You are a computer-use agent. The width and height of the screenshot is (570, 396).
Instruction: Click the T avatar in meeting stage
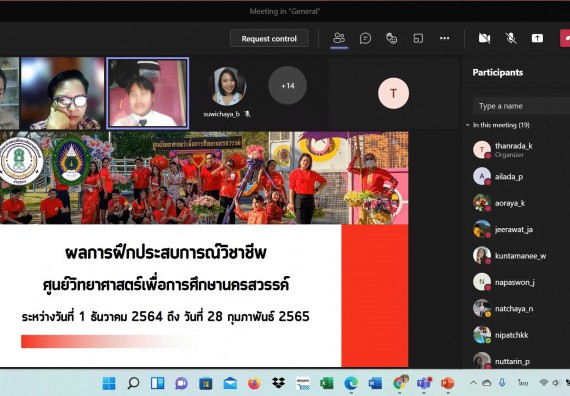point(393,93)
